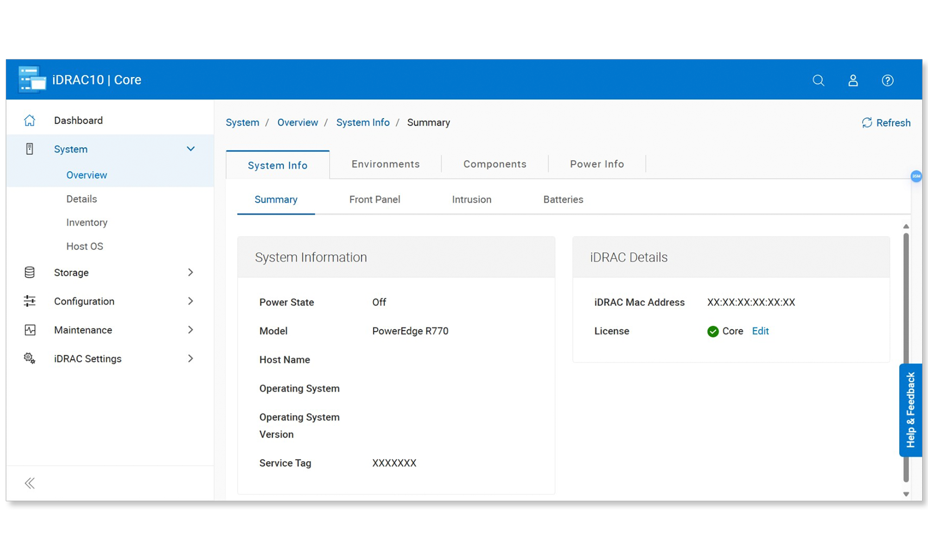Click the iDRAC Settings gears icon
The image size is (928, 560).
(29, 358)
